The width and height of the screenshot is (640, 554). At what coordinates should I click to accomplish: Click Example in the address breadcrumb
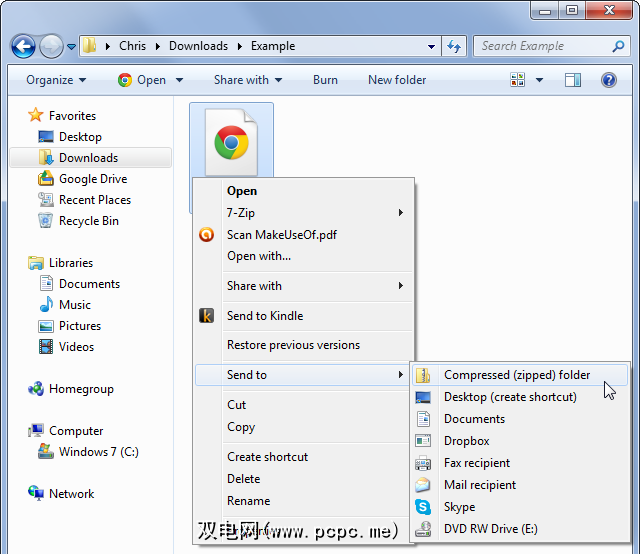[x=273, y=46]
